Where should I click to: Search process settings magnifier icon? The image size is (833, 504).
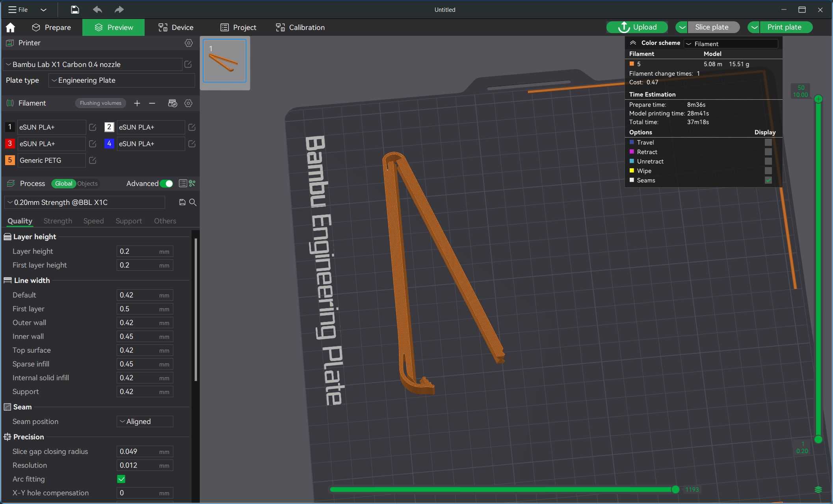point(193,202)
